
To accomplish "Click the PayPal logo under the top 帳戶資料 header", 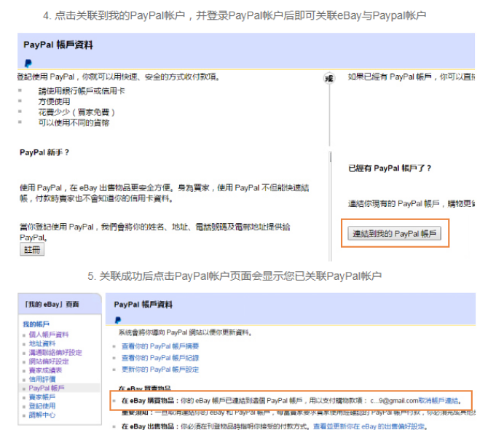I will (28, 63).
